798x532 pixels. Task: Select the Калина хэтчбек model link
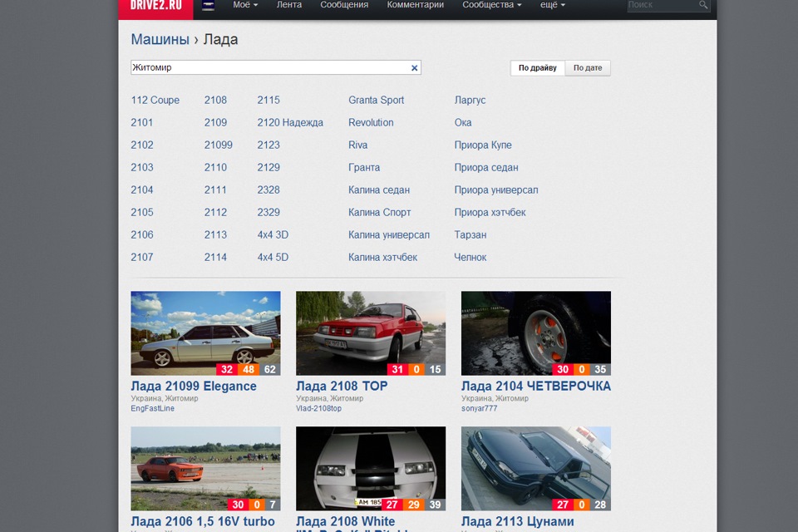click(382, 257)
